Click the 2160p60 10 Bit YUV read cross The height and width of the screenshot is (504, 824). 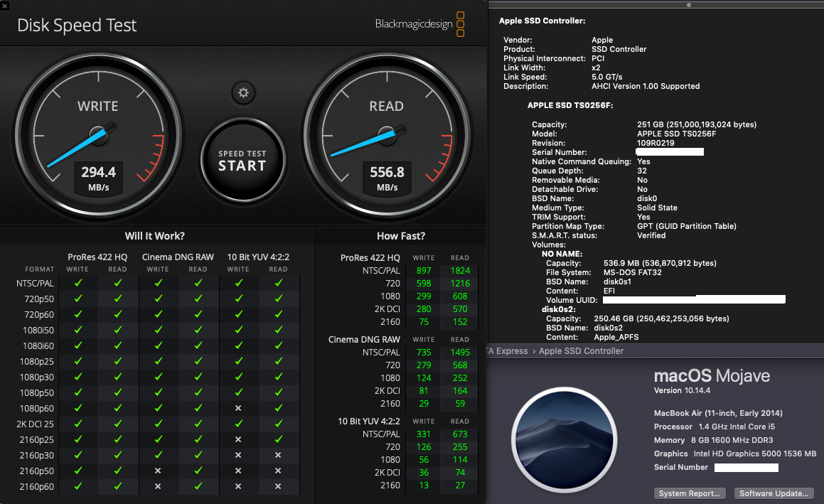(x=278, y=487)
